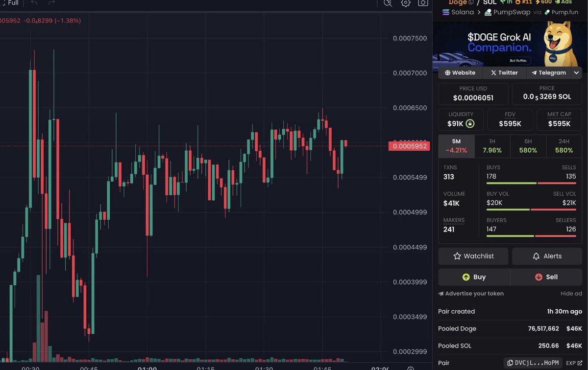Set price Alerts for this pair

pos(547,256)
